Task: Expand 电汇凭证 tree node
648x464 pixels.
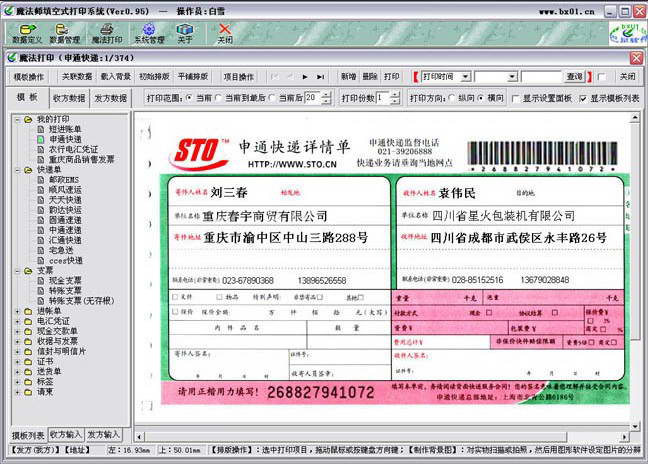Action: click(x=17, y=321)
